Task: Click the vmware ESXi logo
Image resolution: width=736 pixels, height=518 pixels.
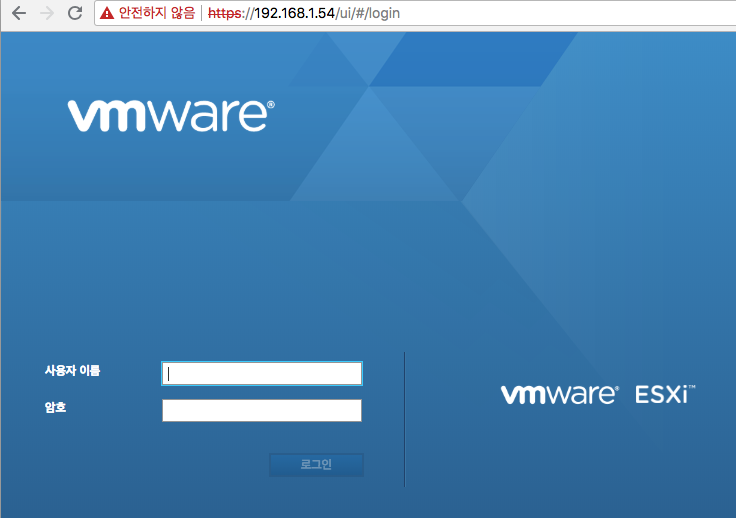Action: [598, 395]
